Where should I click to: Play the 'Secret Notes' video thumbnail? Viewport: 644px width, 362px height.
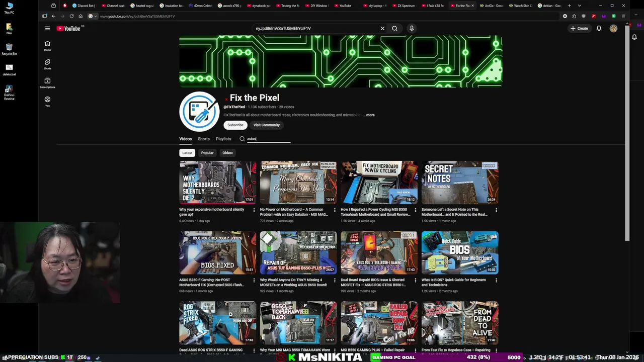coord(460,182)
